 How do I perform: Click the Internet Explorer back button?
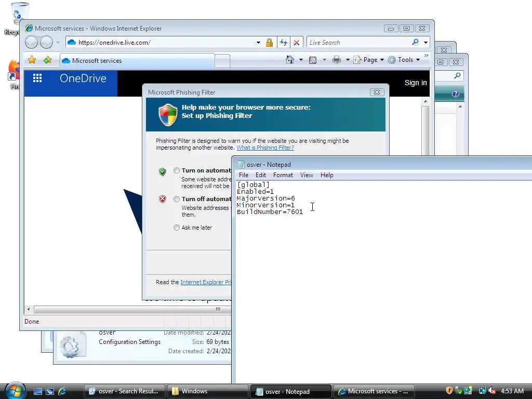31,43
